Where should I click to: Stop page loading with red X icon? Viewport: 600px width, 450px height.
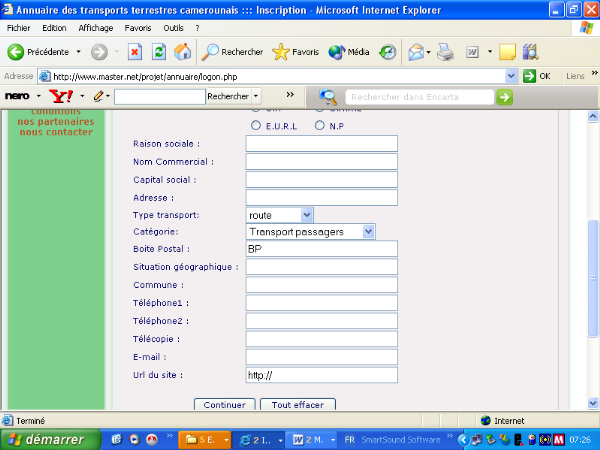coord(134,52)
